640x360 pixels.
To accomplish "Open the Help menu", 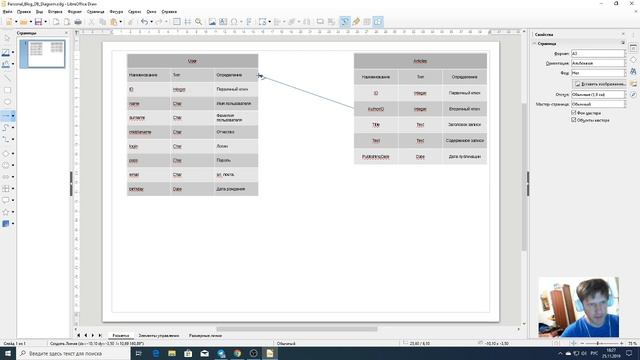I will (x=169, y=12).
